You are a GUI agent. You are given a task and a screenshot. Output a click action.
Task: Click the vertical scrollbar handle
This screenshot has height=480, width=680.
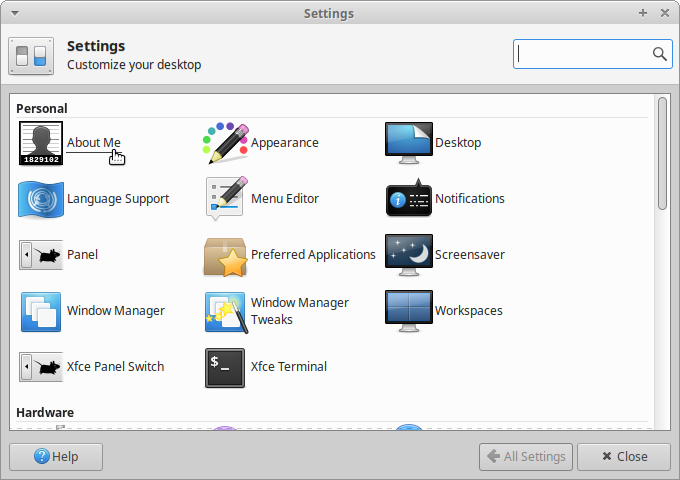(662, 154)
